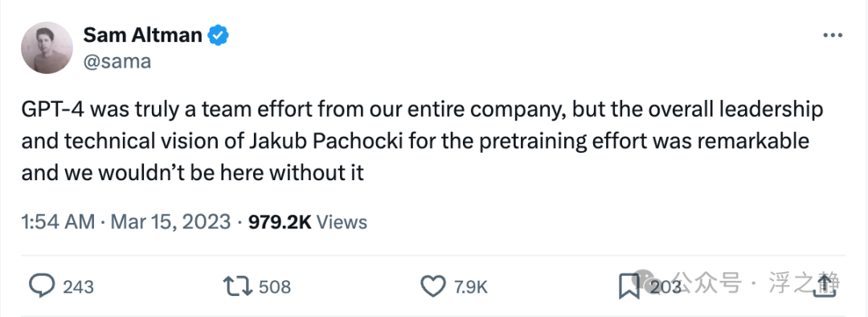
Task: Click the GPT-4 tweet body text
Action: point(422,142)
